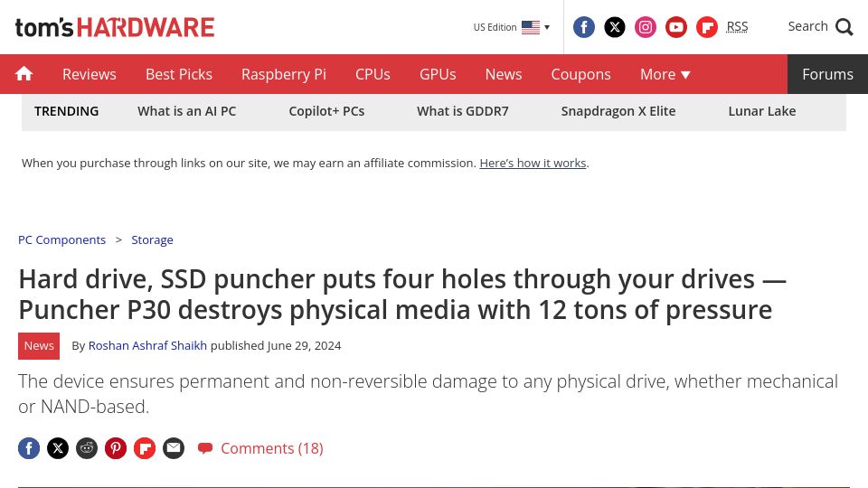
Task: Share article on X
Action: 58,448
